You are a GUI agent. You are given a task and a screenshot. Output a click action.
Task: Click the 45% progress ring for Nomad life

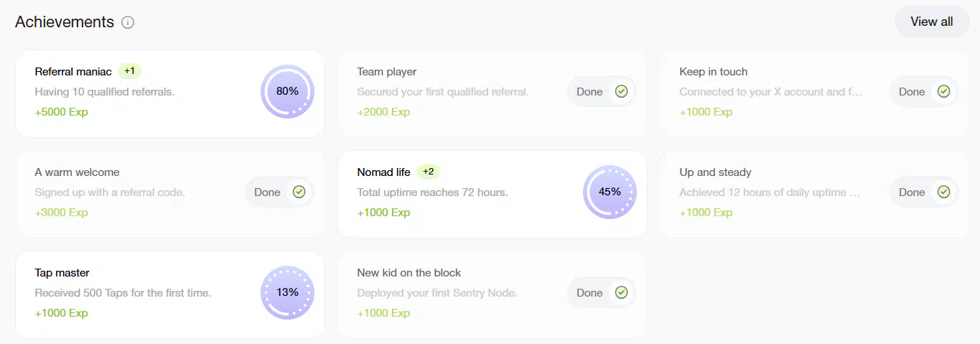click(610, 192)
